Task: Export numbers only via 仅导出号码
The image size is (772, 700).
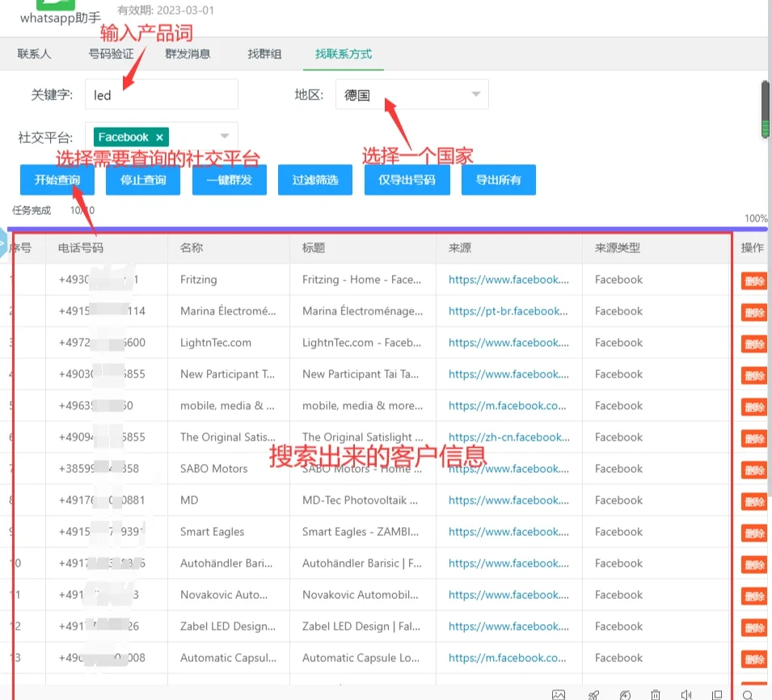Action: tap(407, 179)
